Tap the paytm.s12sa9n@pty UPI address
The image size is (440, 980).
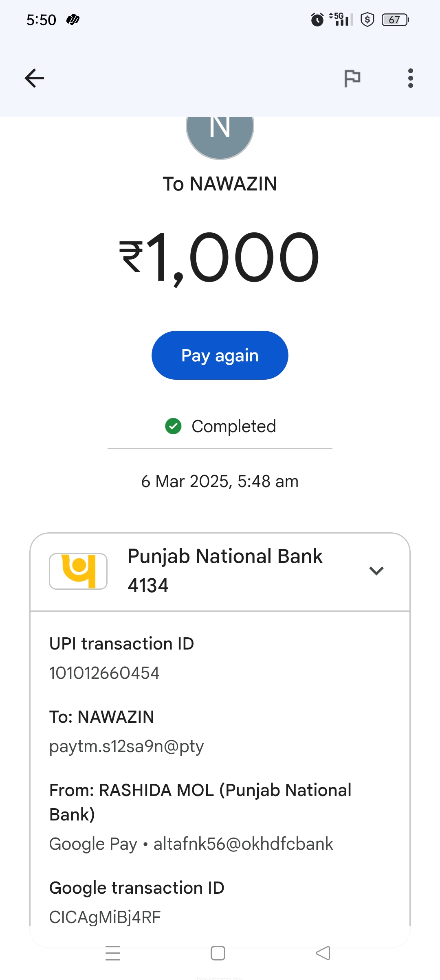click(x=126, y=746)
